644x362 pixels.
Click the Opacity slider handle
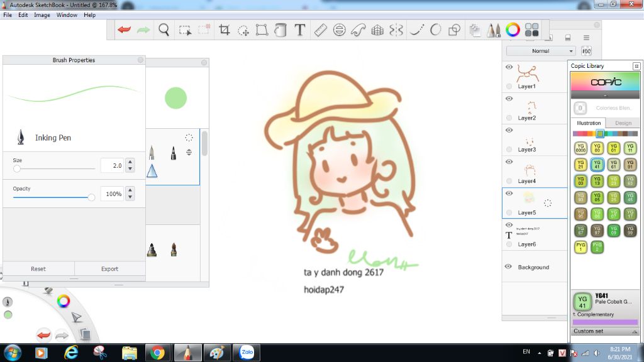click(91, 197)
